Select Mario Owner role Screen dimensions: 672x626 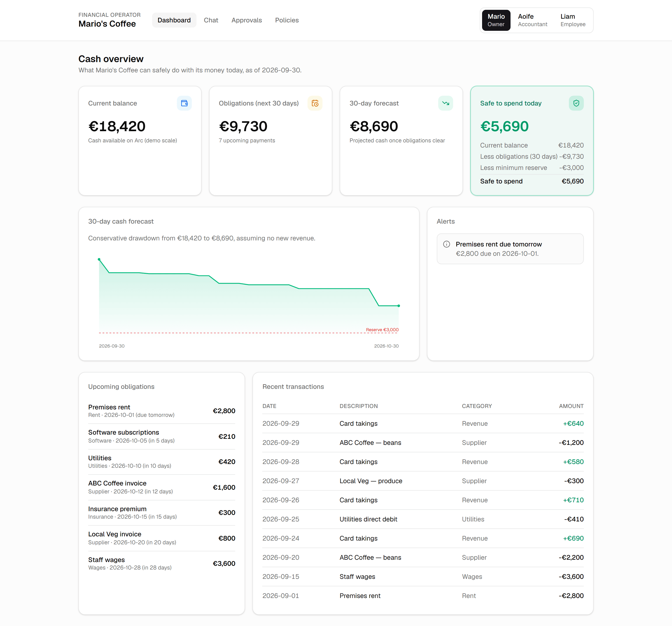coord(496,20)
